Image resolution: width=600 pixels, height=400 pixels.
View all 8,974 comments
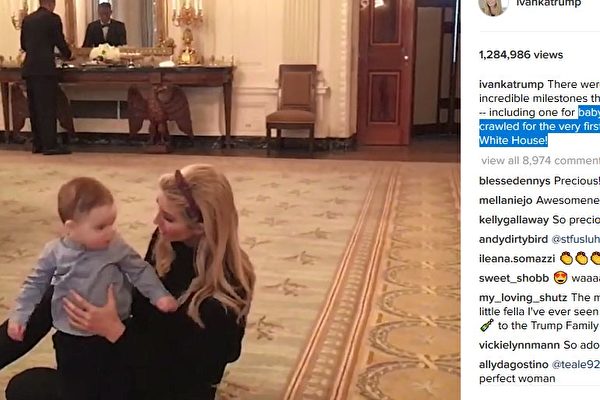click(x=540, y=161)
